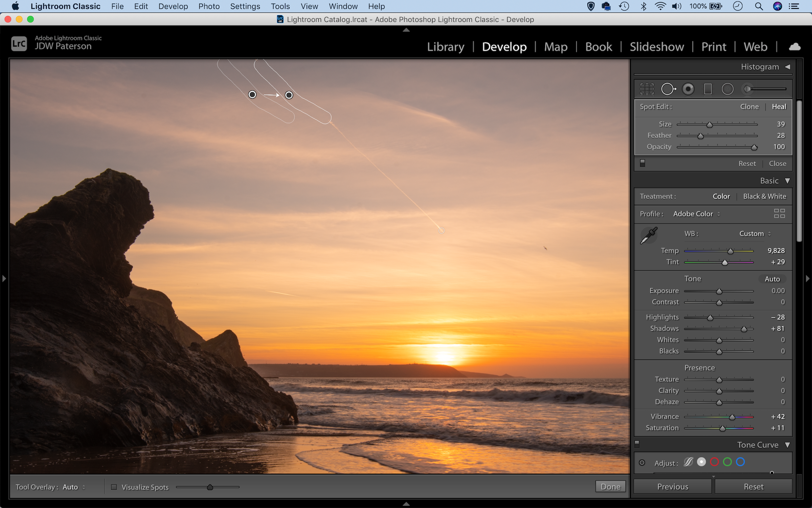Select the Radial Filter tool
This screenshot has height=508, width=812.
[x=727, y=89]
